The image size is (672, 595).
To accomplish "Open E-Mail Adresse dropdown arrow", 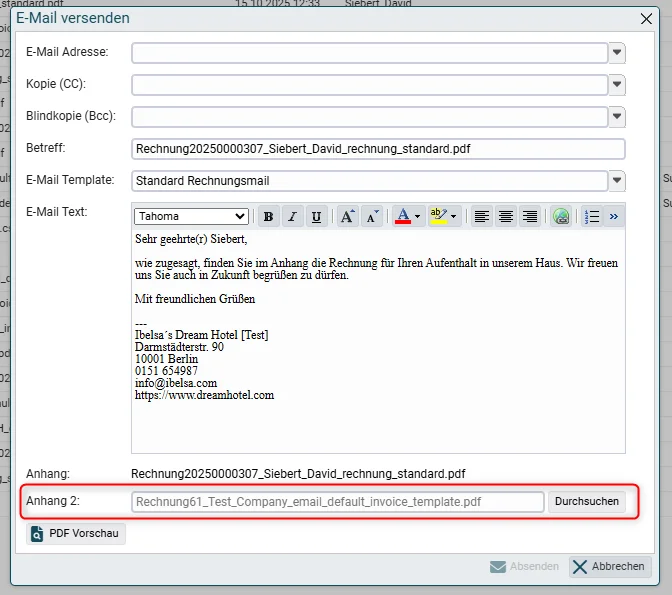I will tap(617, 53).
